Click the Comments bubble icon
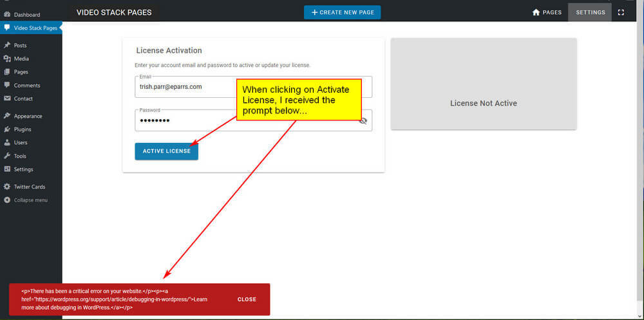This screenshot has width=644, height=320. (x=6, y=85)
